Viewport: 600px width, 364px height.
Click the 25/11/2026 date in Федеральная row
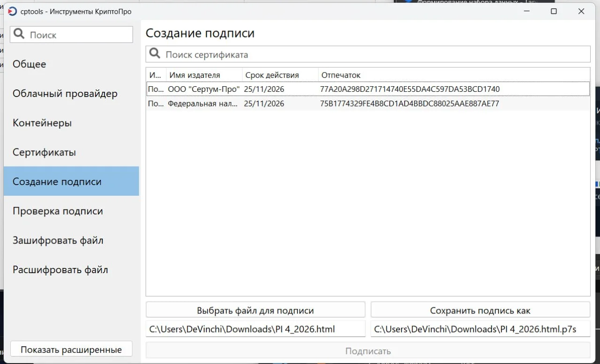(x=264, y=104)
